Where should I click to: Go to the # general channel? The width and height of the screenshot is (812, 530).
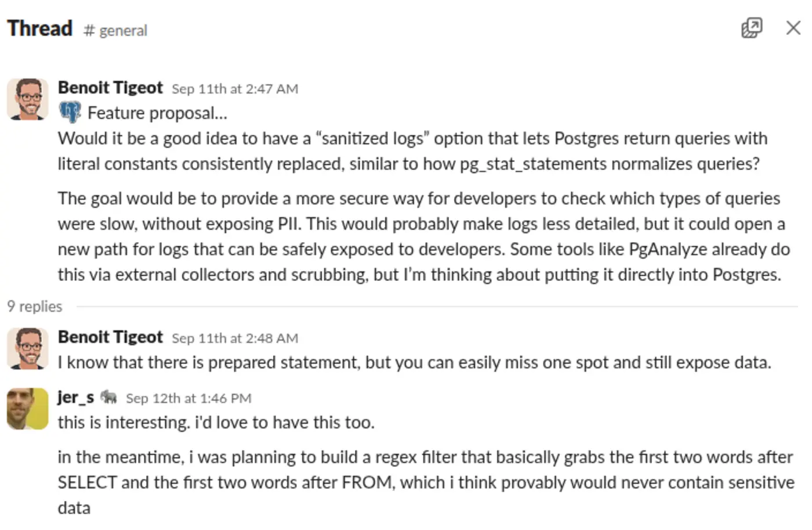pos(115,30)
